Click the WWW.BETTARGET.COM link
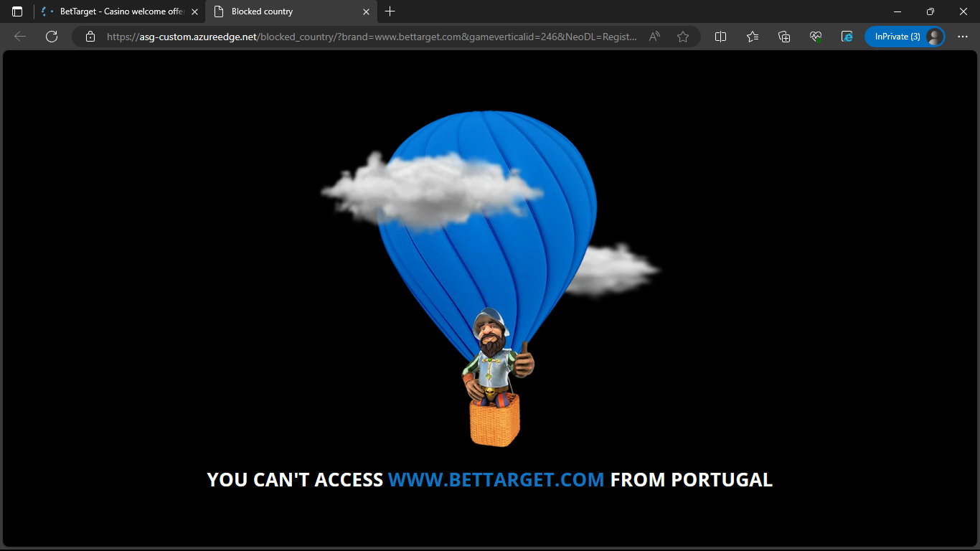 (x=496, y=480)
